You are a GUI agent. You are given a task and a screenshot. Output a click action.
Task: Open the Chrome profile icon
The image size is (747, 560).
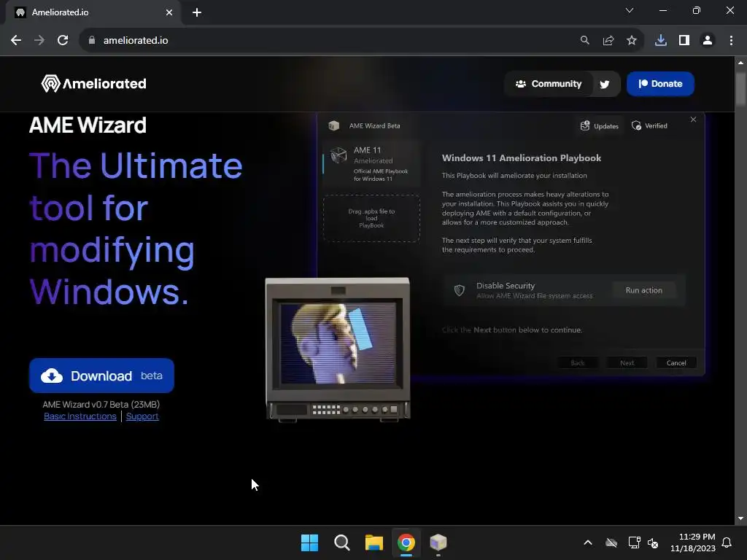pos(708,41)
